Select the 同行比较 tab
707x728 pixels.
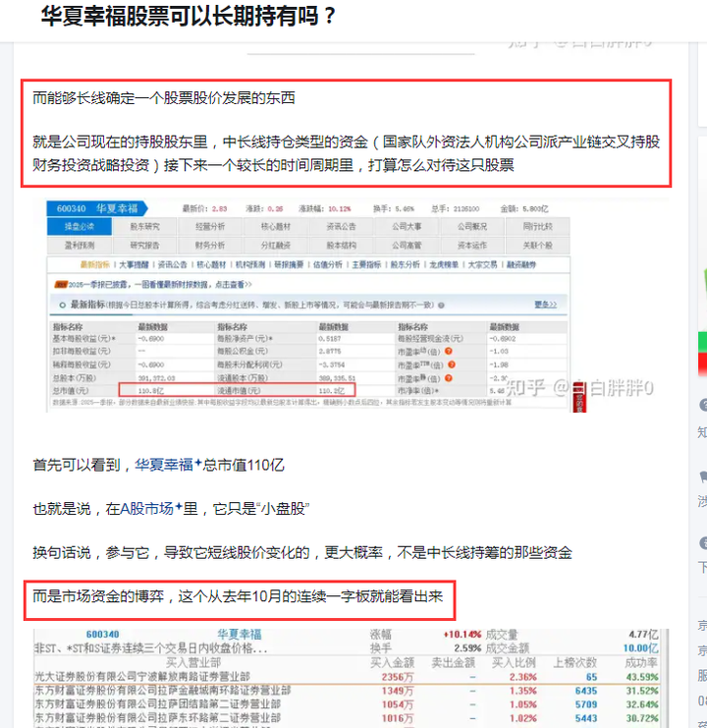coord(537,227)
